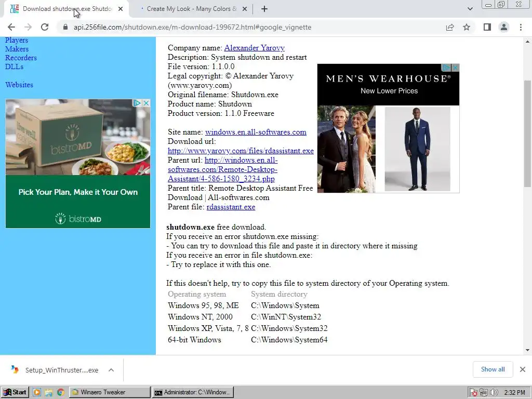Share this page via share icon

[x=450, y=27]
